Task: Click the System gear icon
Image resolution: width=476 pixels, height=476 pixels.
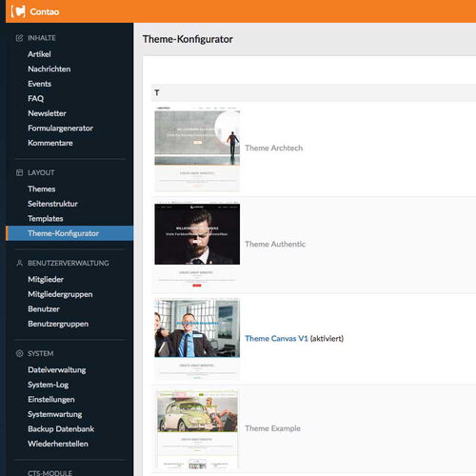Action: point(19,353)
